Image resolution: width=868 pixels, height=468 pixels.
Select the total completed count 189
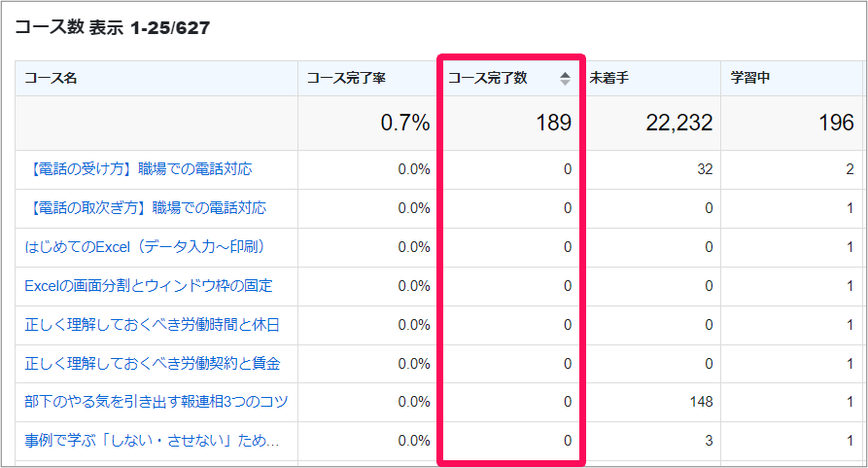(554, 123)
